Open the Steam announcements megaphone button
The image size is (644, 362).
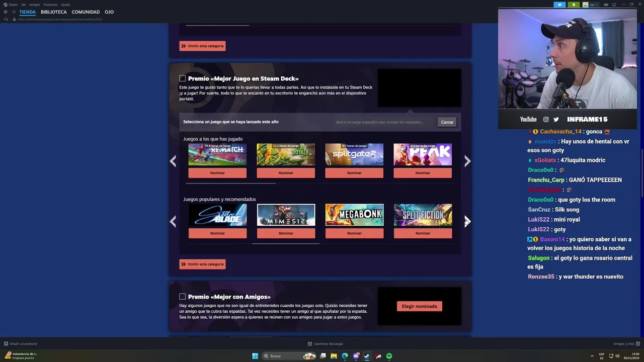coord(559,5)
